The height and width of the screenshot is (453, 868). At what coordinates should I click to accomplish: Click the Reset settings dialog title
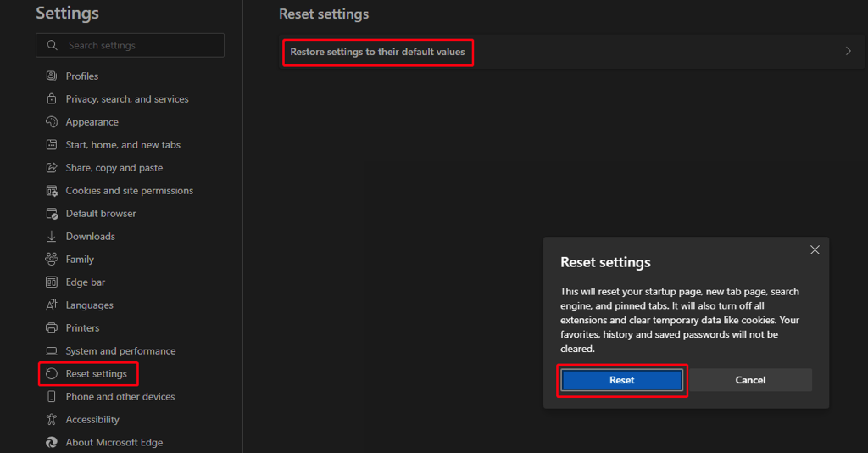[605, 262]
